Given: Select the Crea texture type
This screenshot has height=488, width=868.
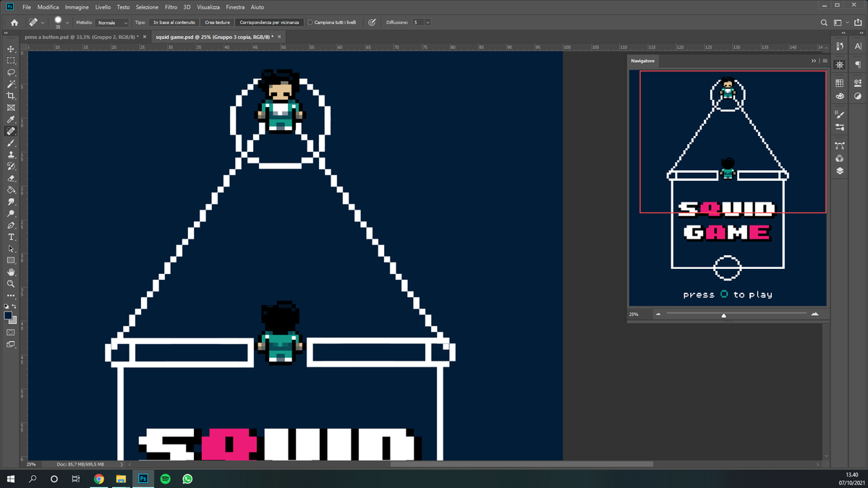Looking at the screenshot, I should point(217,22).
